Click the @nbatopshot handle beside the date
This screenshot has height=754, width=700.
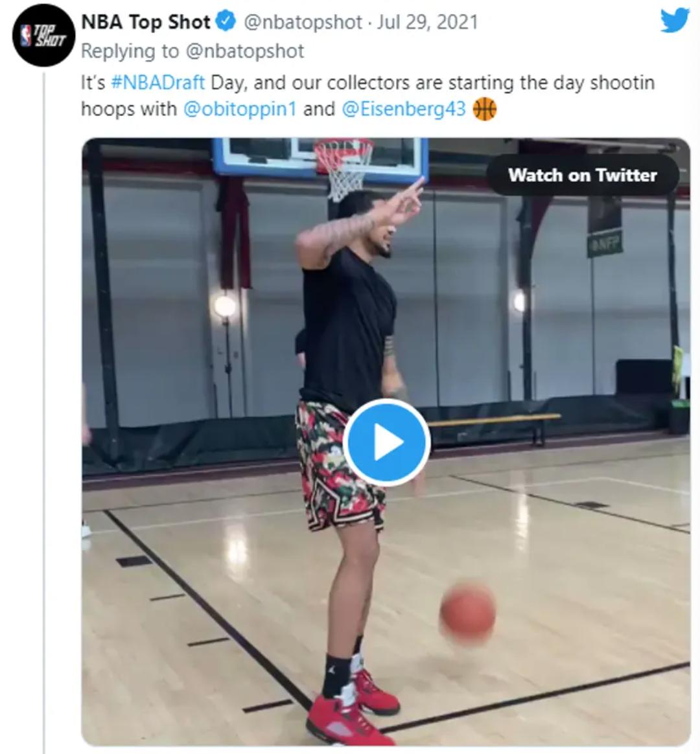click(302, 22)
